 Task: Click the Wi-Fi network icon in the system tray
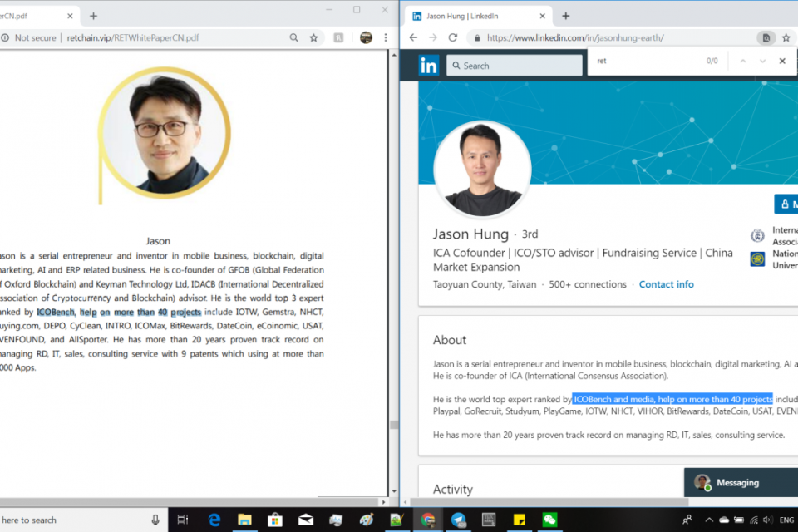click(x=754, y=520)
